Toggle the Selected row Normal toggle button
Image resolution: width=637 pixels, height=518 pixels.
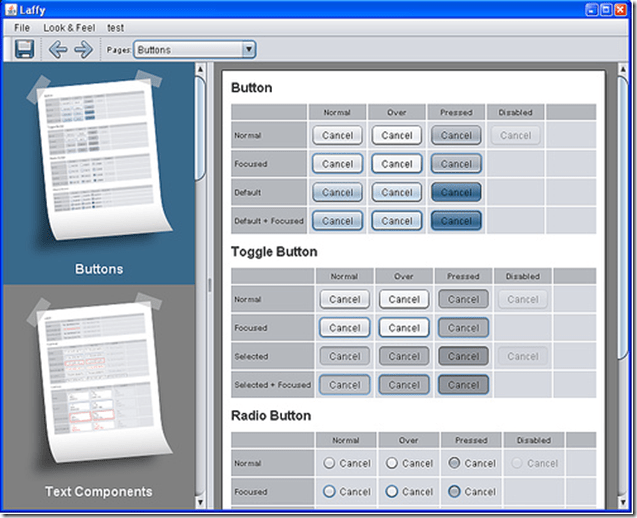[x=344, y=356]
